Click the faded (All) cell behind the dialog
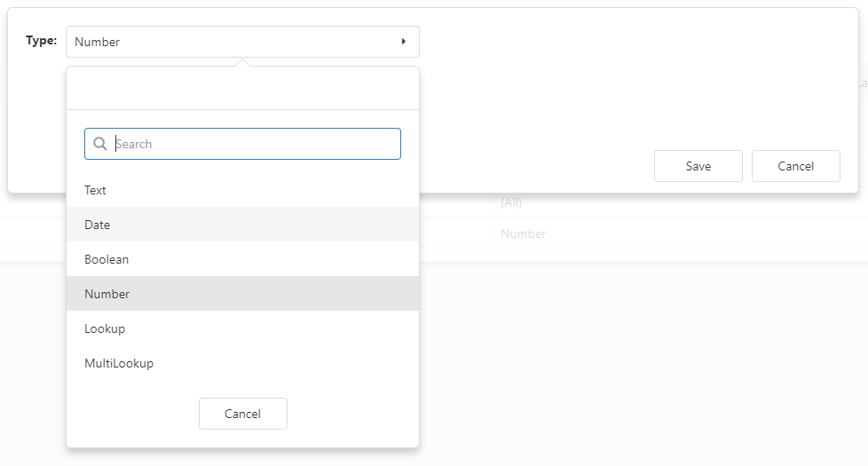Image resolution: width=868 pixels, height=466 pixels. [511, 202]
